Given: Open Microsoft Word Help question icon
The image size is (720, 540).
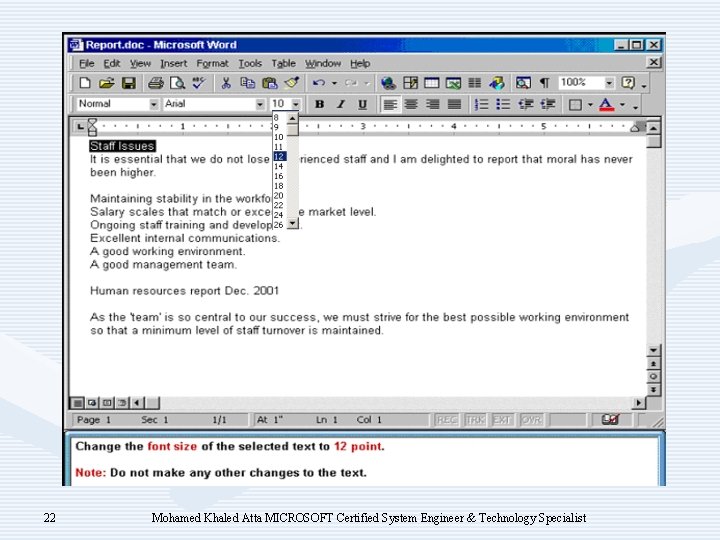Looking at the screenshot, I should 628,83.
